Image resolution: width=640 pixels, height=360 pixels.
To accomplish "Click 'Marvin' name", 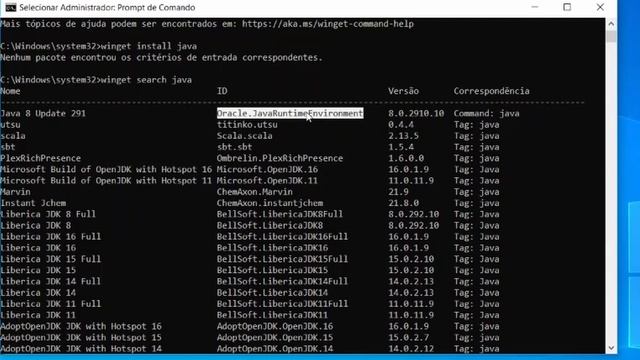I will [x=15, y=192].
